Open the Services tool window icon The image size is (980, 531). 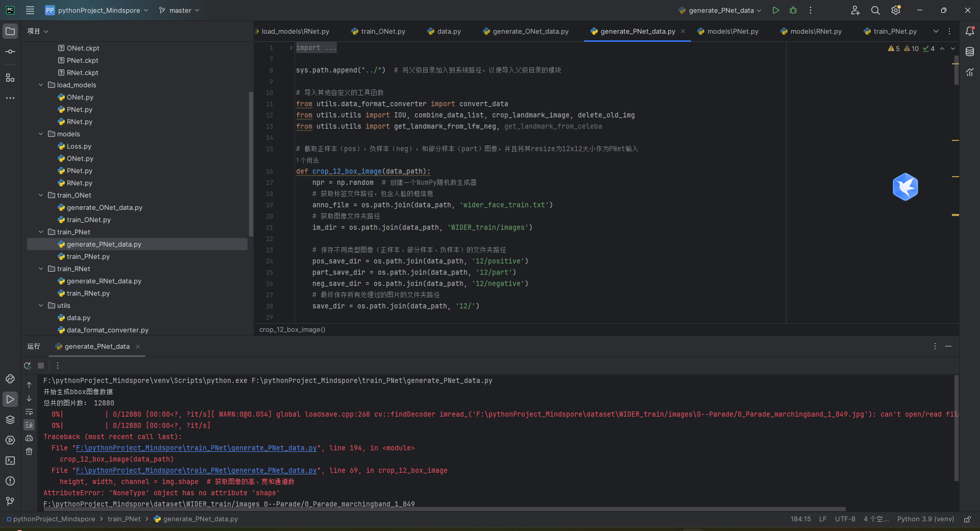[x=10, y=440]
